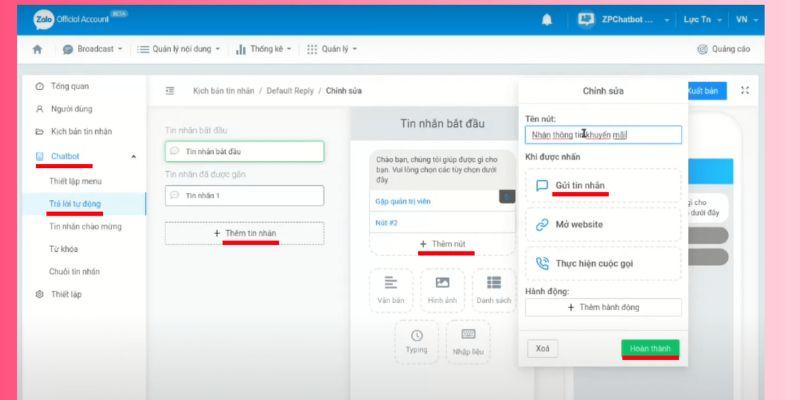800x400 pixels.
Task: Click Thêm nút to add button
Action: coord(442,244)
